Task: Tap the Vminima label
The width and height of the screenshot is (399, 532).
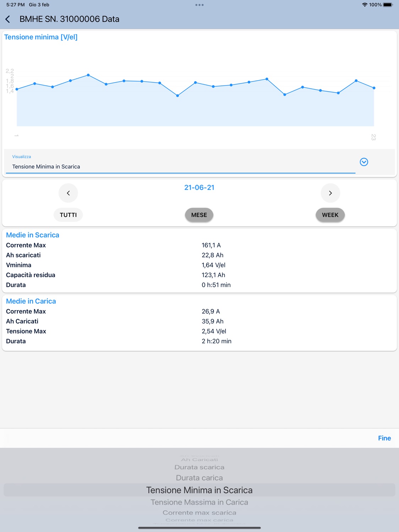Action: click(18, 265)
